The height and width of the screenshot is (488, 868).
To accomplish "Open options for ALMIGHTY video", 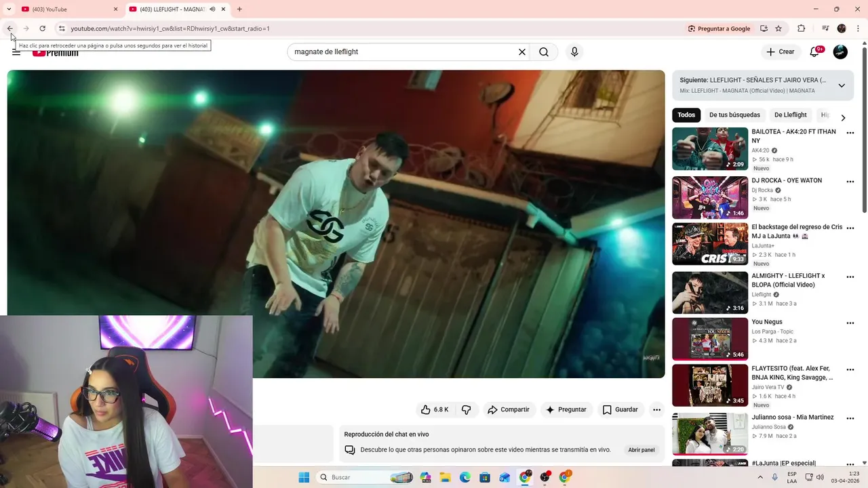I will pos(850,277).
